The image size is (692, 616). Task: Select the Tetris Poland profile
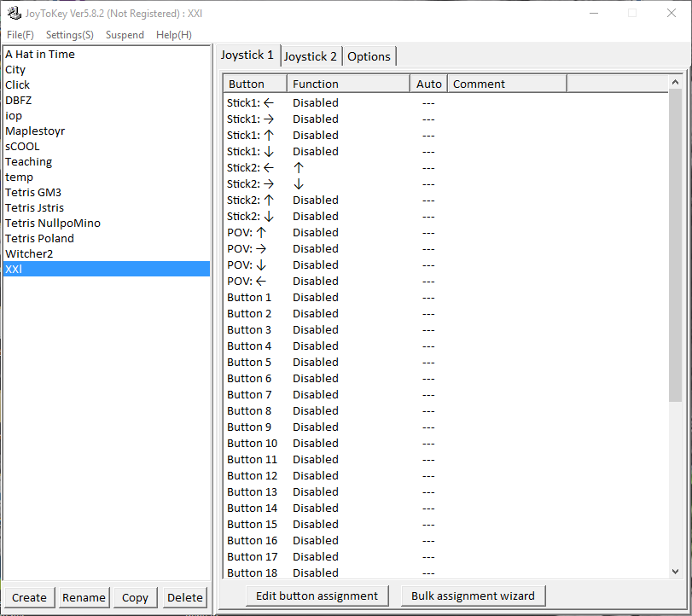[107, 238]
